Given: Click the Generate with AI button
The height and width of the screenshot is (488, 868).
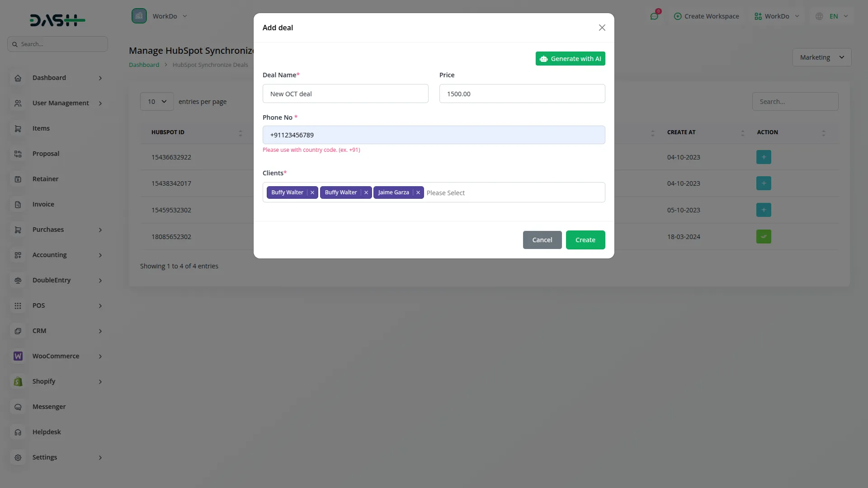Looking at the screenshot, I should coord(570,58).
